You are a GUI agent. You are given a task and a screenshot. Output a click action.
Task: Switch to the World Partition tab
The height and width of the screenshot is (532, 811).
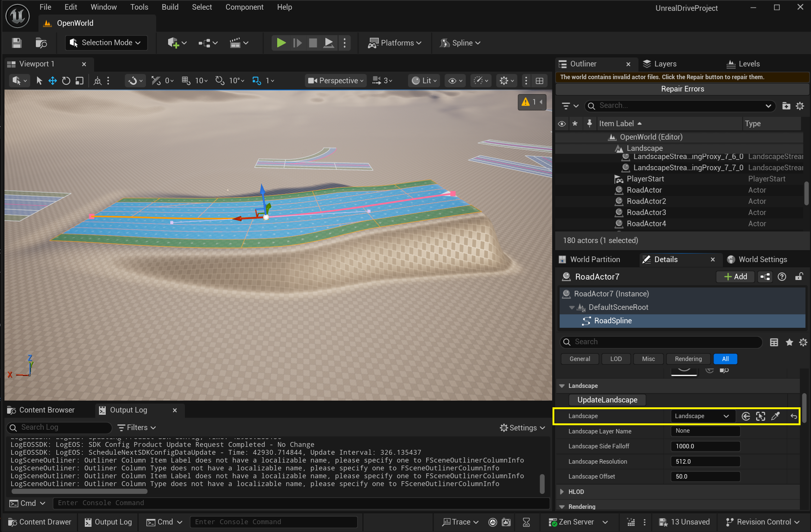click(x=589, y=259)
